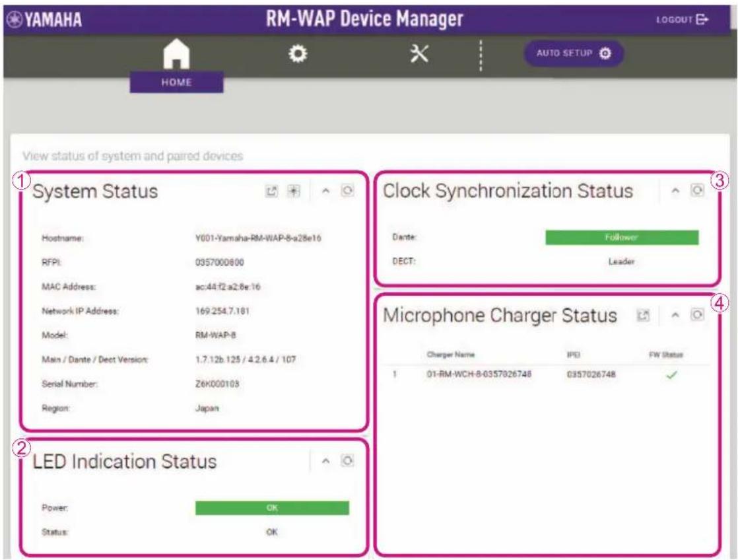738x560 pixels.
Task: Select the Region value Japan
Action: 207,408
